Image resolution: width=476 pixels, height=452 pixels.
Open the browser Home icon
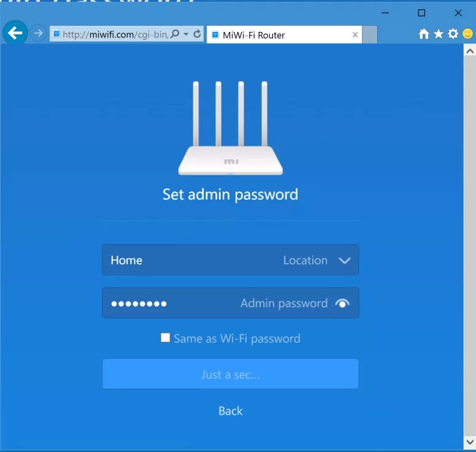tap(424, 34)
